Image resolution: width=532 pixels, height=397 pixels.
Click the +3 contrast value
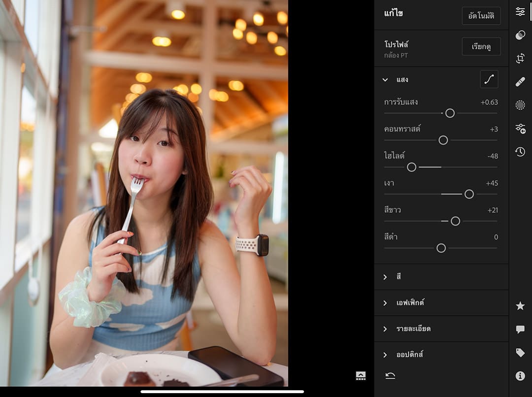pos(494,129)
